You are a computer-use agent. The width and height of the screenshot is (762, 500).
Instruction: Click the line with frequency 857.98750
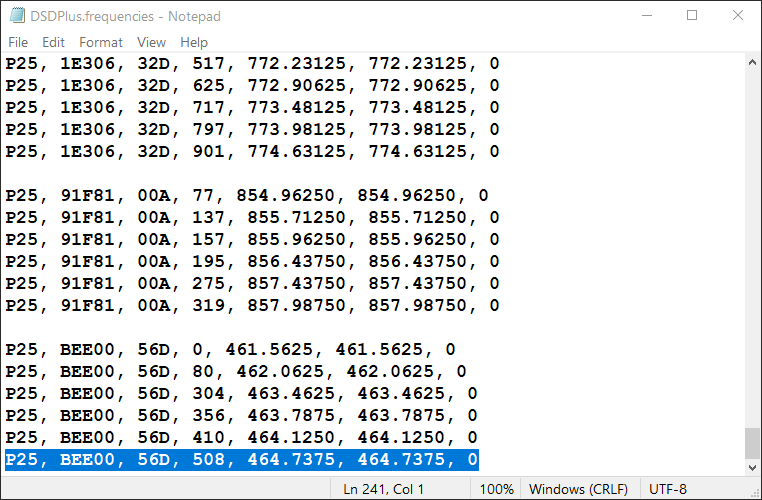(252, 306)
